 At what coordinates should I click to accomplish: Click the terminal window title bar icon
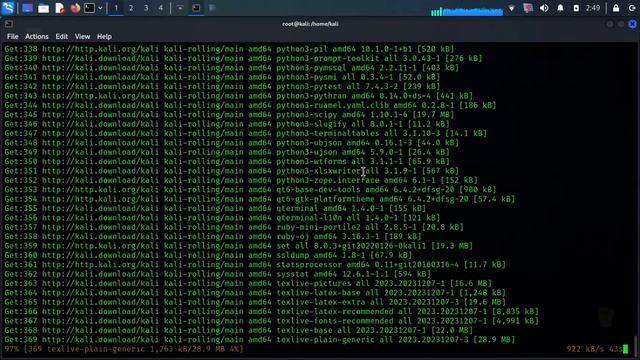[9, 24]
